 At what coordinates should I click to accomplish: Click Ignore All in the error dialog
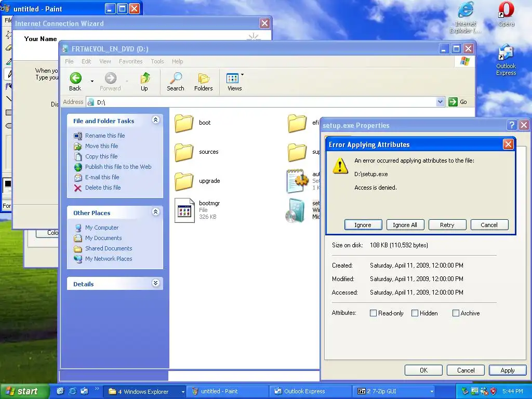(405, 225)
